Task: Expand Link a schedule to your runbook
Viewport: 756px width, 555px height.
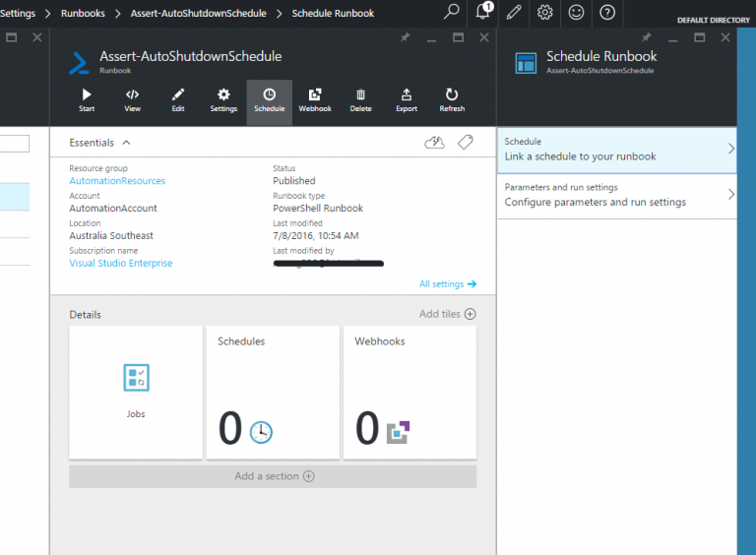Action: 616,150
